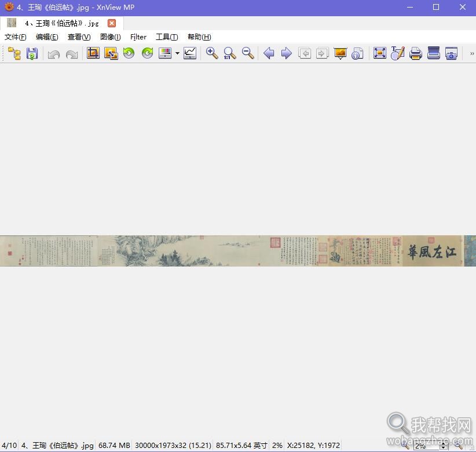Click the Zoom Out magnifier
This screenshot has height=452, width=476.
coord(248,53)
